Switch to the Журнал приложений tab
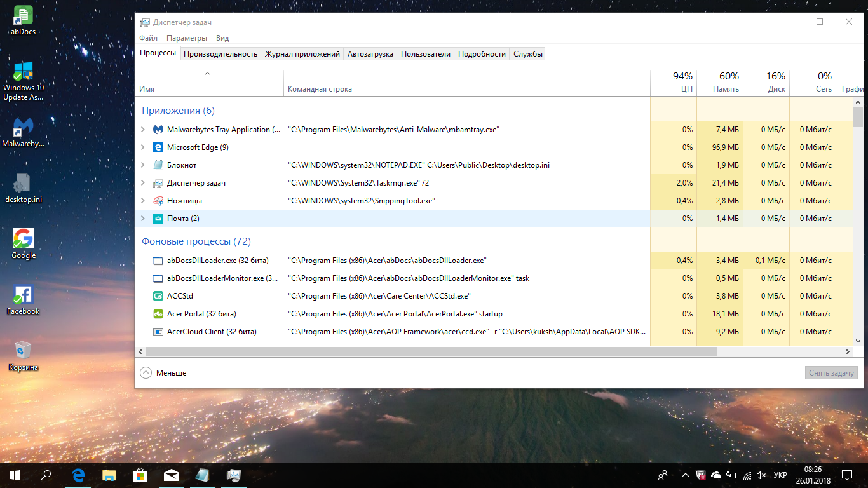Screen dimensions: 868x488 coord(302,54)
